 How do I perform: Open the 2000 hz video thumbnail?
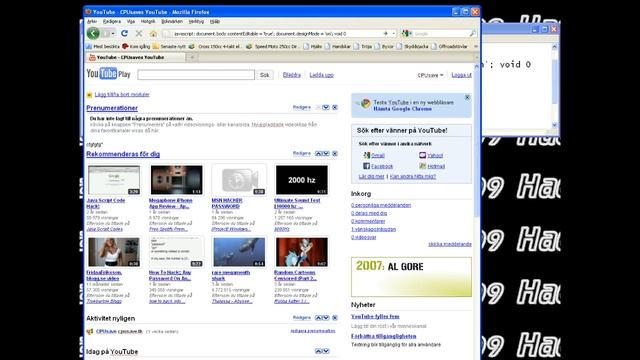click(302, 180)
